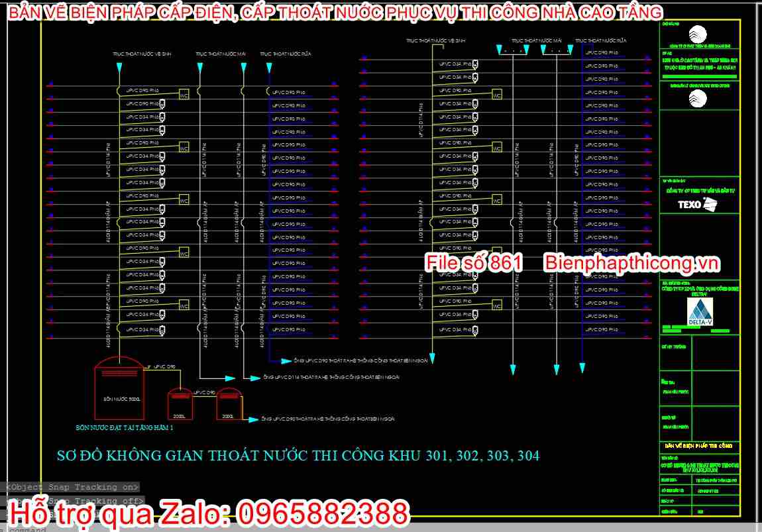
Task: Click the D90 outlet note beside the 200L tank arrow
Action: 327,419
